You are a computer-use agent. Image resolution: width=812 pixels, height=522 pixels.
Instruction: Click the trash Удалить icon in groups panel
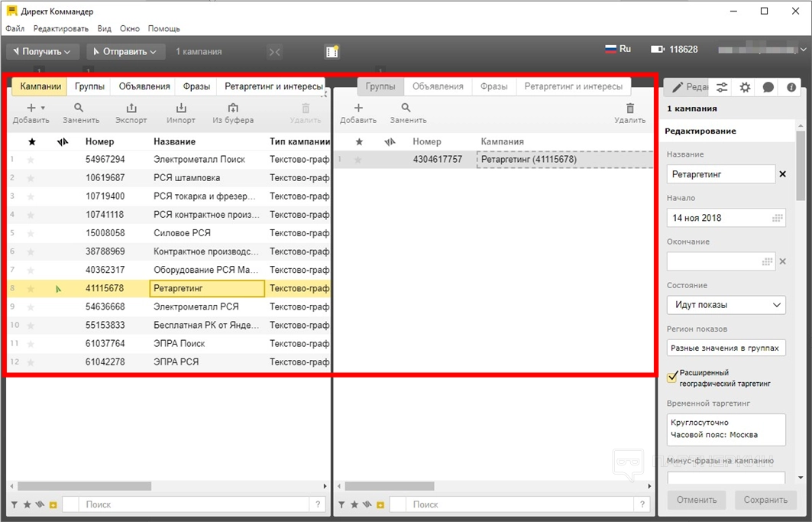pos(629,109)
